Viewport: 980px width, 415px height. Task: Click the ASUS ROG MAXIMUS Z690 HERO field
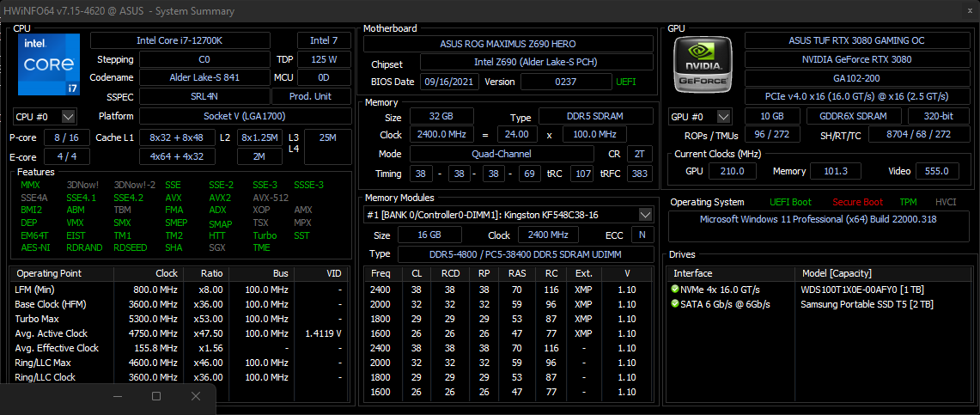(508, 44)
